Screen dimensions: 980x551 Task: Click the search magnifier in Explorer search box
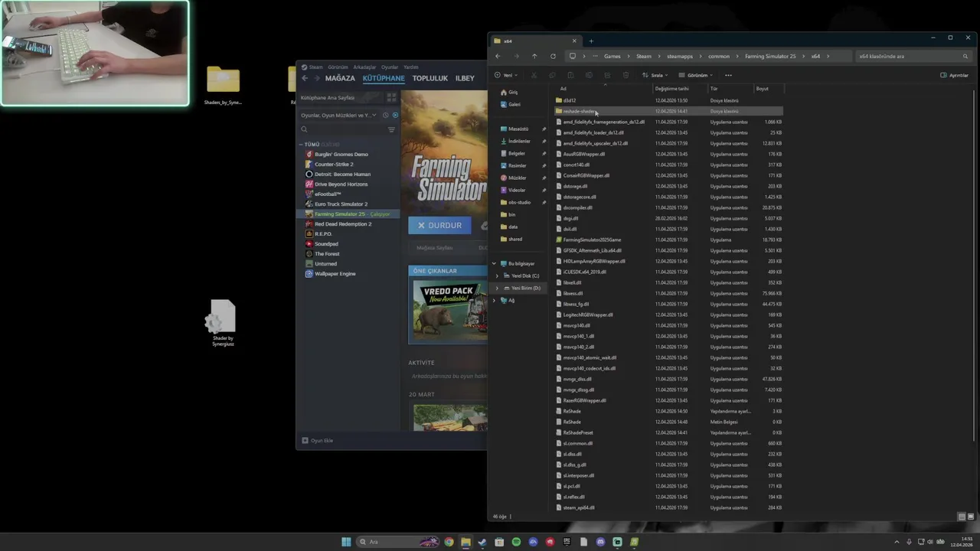[965, 56]
